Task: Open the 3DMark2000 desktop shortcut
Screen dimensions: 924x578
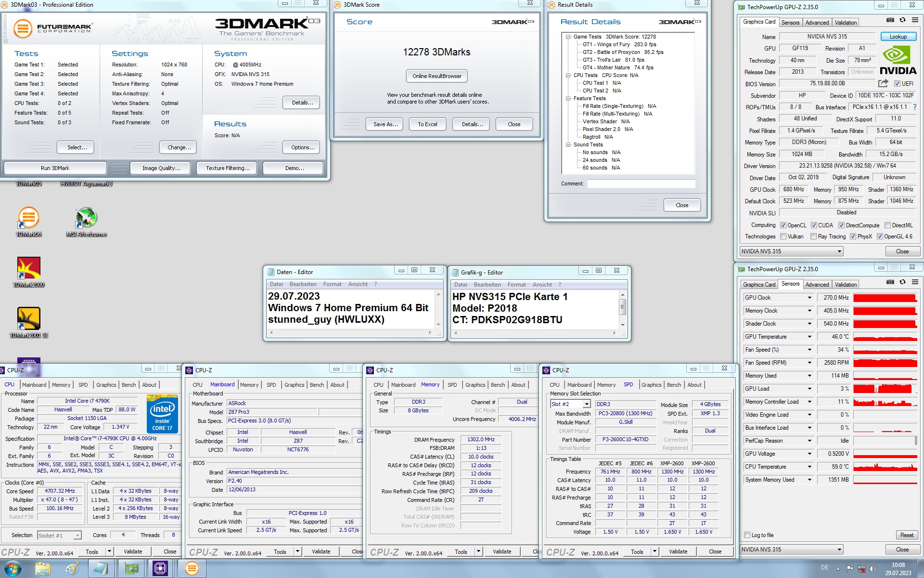Action: click(28, 272)
